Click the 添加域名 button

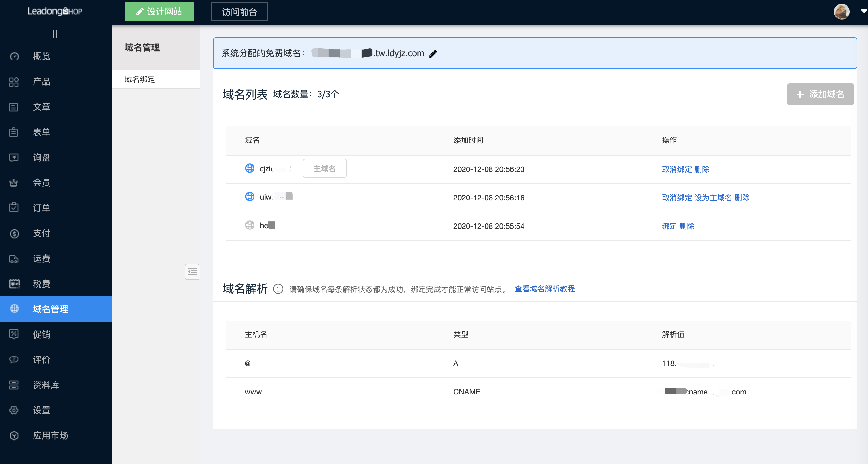click(820, 95)
